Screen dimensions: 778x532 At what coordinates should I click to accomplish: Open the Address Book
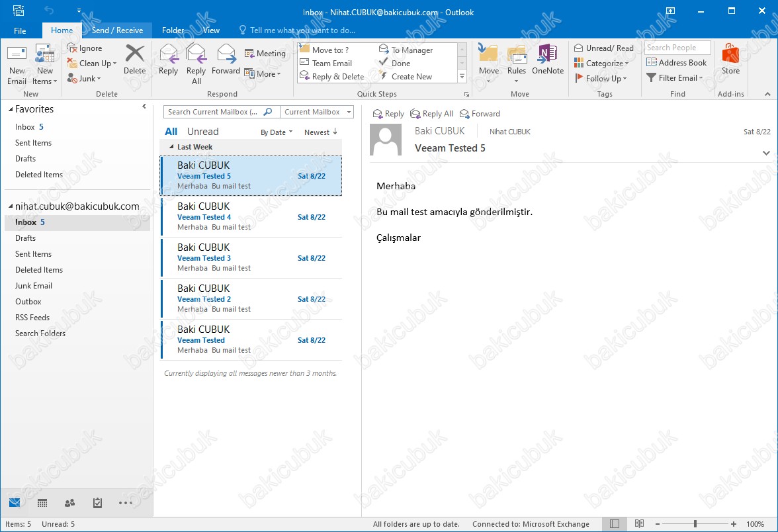click(x=677, y=62)
